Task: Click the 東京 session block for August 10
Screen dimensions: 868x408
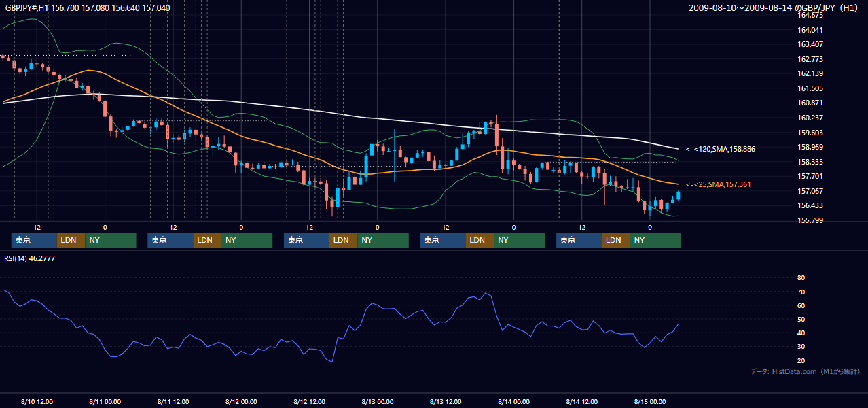Action: click(x=34, y=240)
